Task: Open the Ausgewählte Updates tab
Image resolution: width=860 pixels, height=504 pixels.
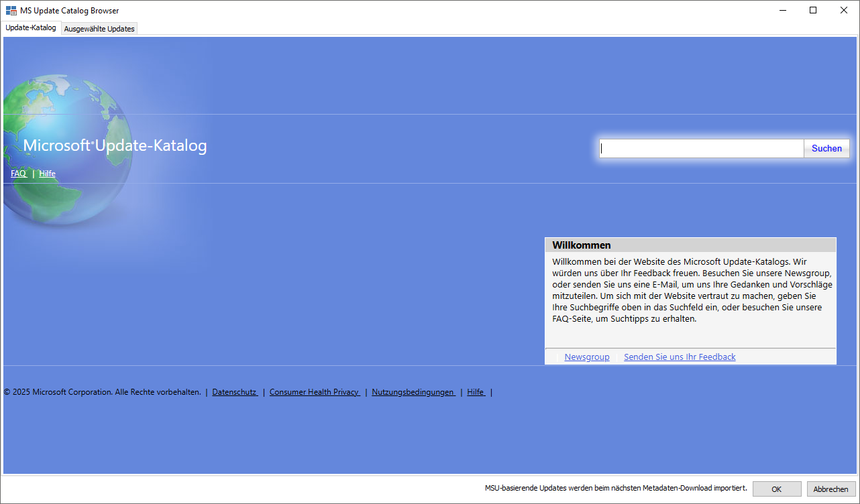Action: coord(99,29)
